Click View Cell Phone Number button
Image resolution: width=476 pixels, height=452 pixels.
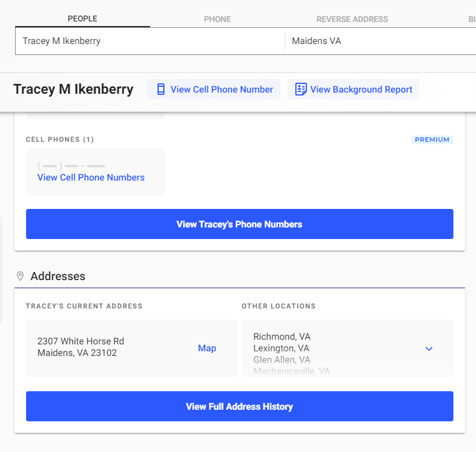214,89
